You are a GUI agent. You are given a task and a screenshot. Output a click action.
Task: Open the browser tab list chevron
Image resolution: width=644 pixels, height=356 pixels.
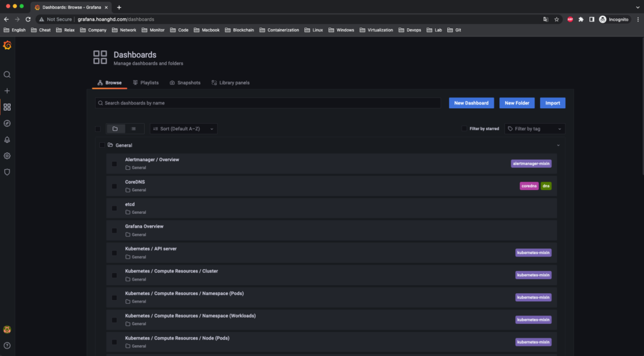point(638,8)
